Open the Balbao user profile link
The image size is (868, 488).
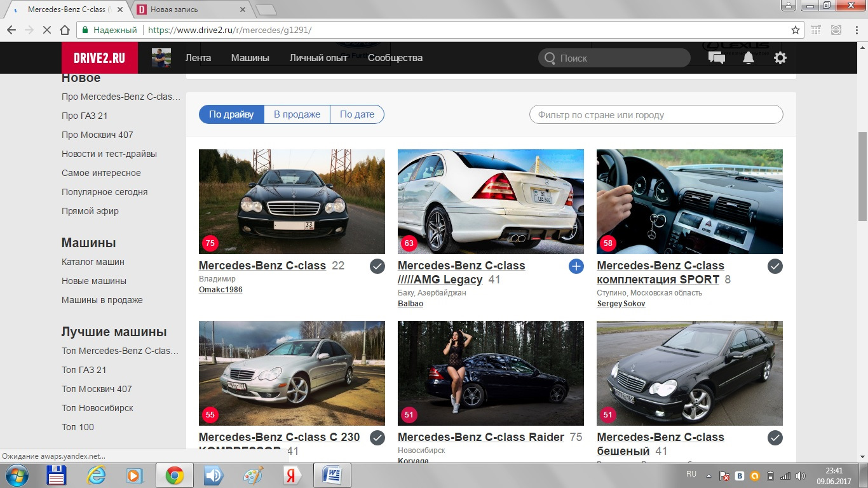pyautogui.click(x=410, y=304)
